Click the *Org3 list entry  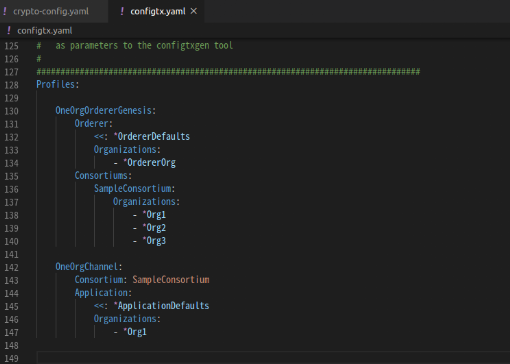pyautogui.click(x=154, y=241)
